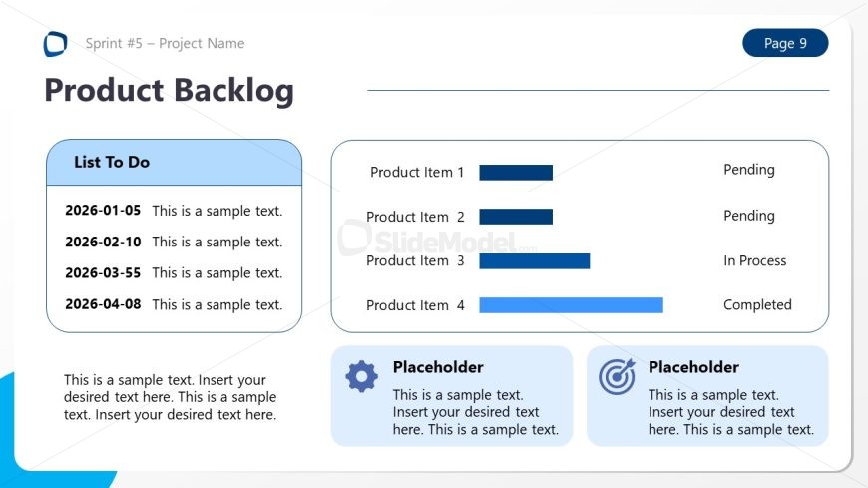Click the Product Item 3 progress bar

535,260
